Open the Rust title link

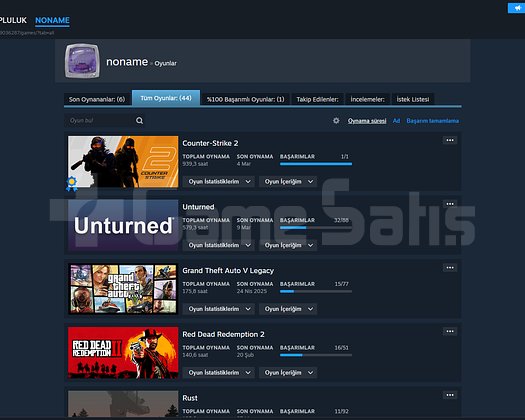[190, 398]
